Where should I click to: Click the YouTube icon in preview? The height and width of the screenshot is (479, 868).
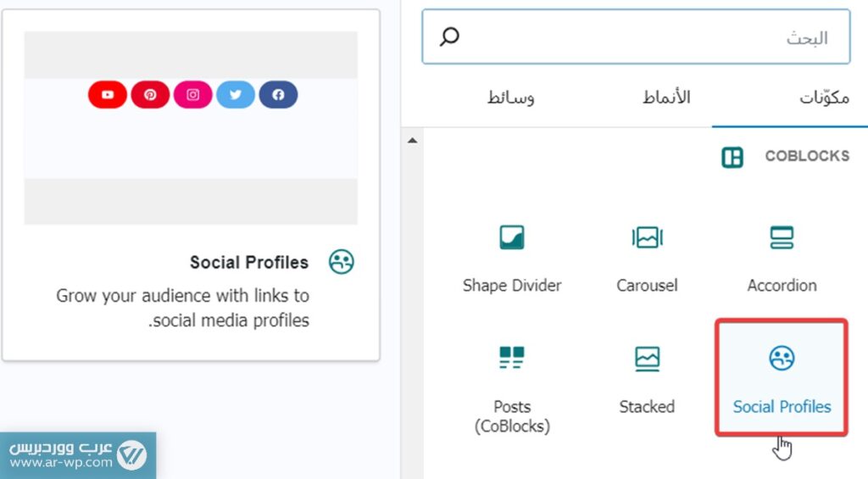tap(108, 95)
